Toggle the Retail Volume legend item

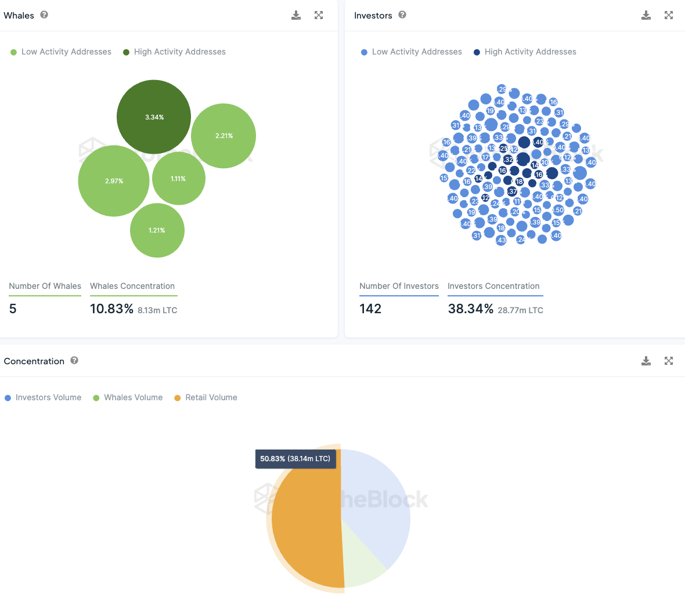[x=205, y=398]
